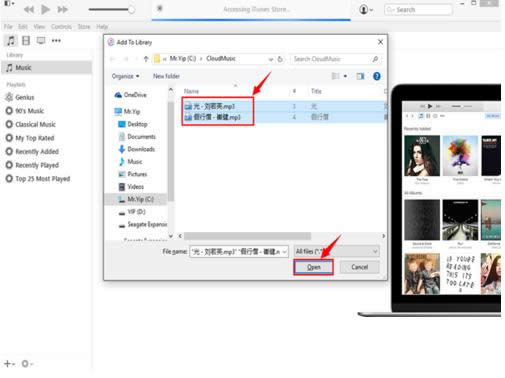Close the Add To Library dialog
The width and height of the screenshot is (505, 378).
[380, 42]
